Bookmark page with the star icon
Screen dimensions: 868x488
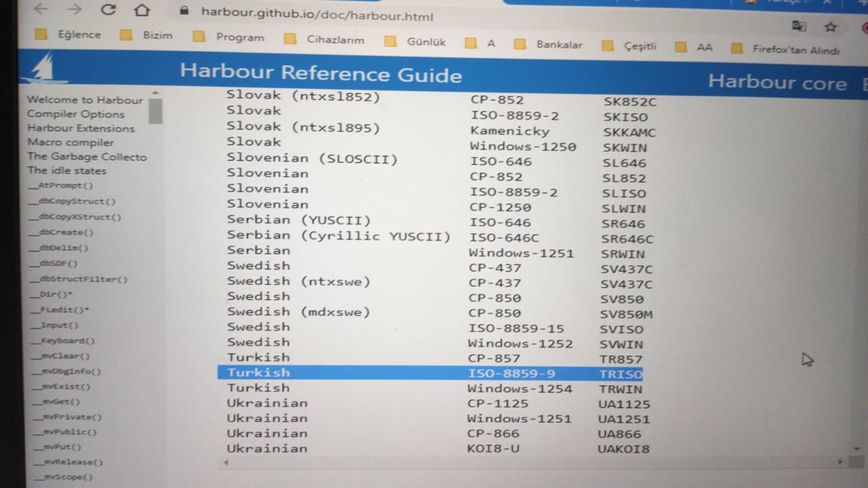[830, 27]
